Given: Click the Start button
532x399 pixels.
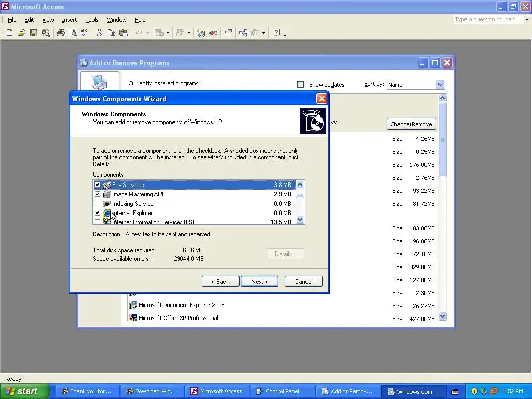Looking at the screenshot, I should pyautogui.click(x=25, y=391).
